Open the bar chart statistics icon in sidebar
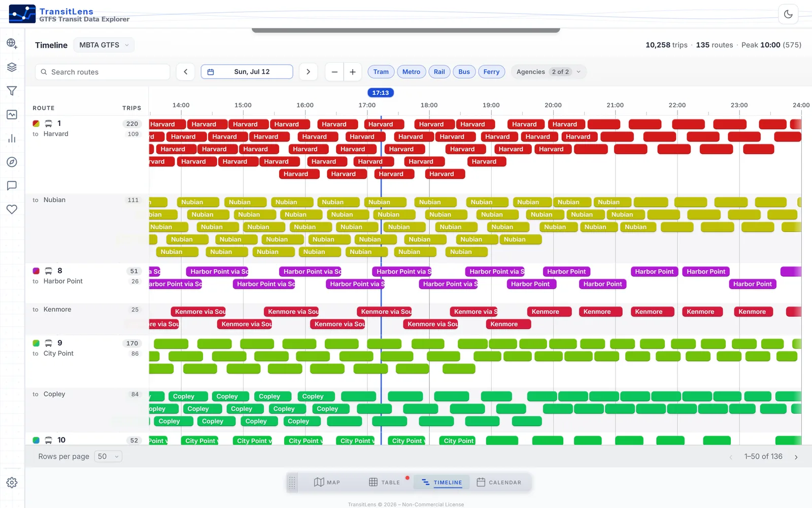This screenshot has height=508, width=812. tap(12, 138)
